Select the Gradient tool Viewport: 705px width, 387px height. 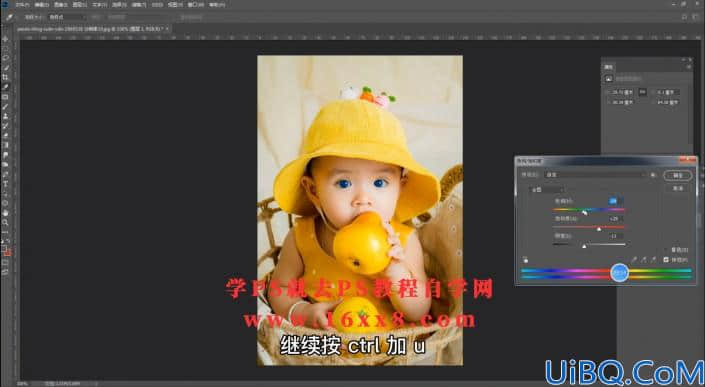(5, 145)
